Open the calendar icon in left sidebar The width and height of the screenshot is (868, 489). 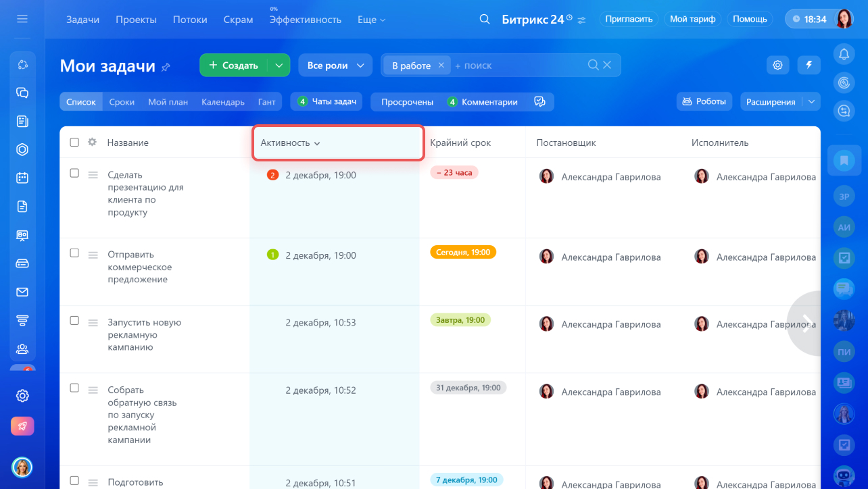tap(22, 178)
